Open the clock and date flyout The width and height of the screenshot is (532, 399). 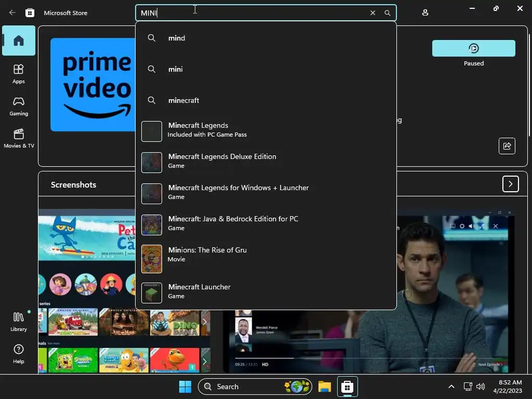[508, 387]
